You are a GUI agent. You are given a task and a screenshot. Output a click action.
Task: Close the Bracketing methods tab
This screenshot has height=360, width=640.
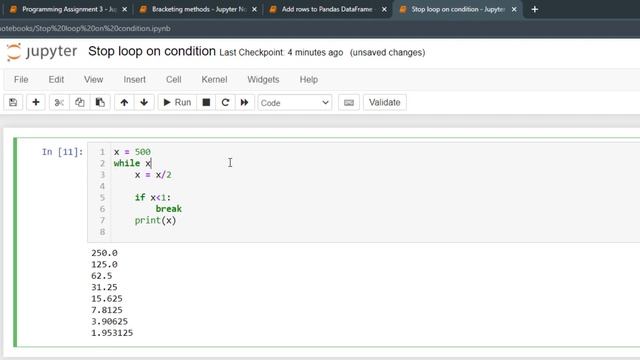[254, 9]
